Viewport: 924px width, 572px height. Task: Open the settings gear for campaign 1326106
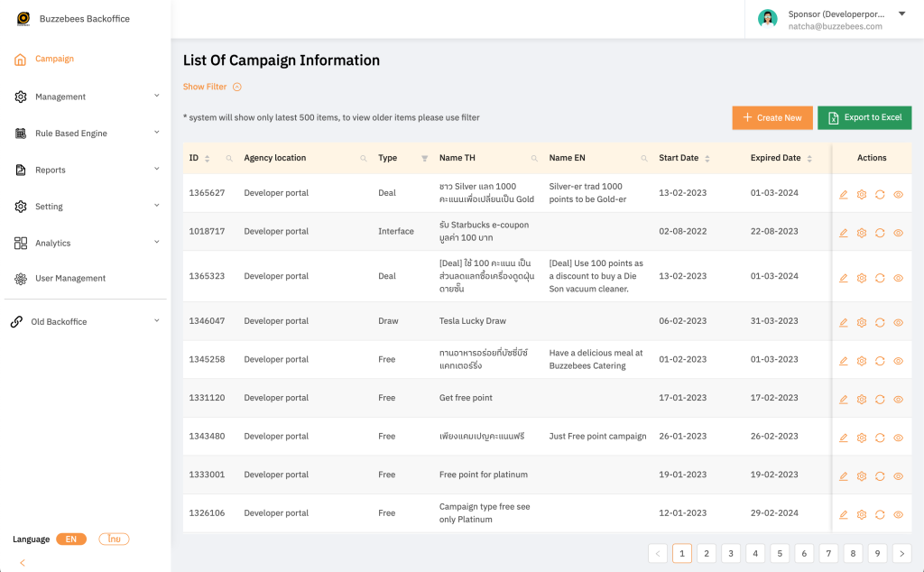[862, 514]
